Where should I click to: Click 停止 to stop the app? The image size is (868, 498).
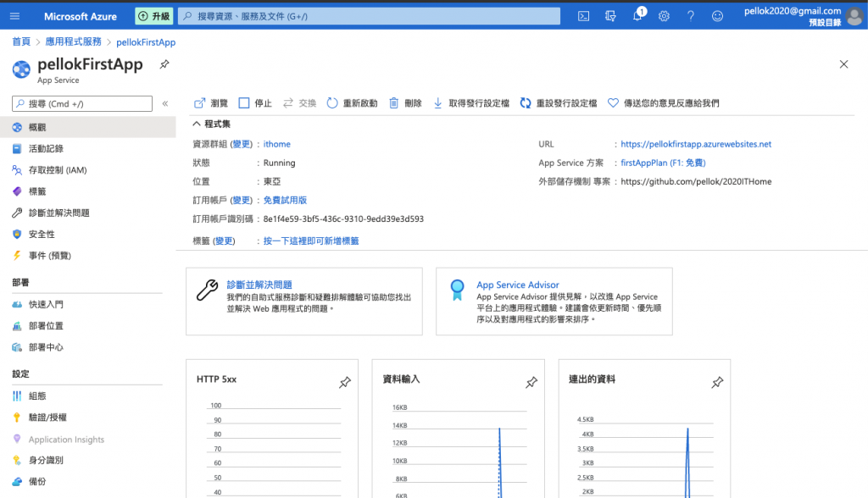[255, 103]
